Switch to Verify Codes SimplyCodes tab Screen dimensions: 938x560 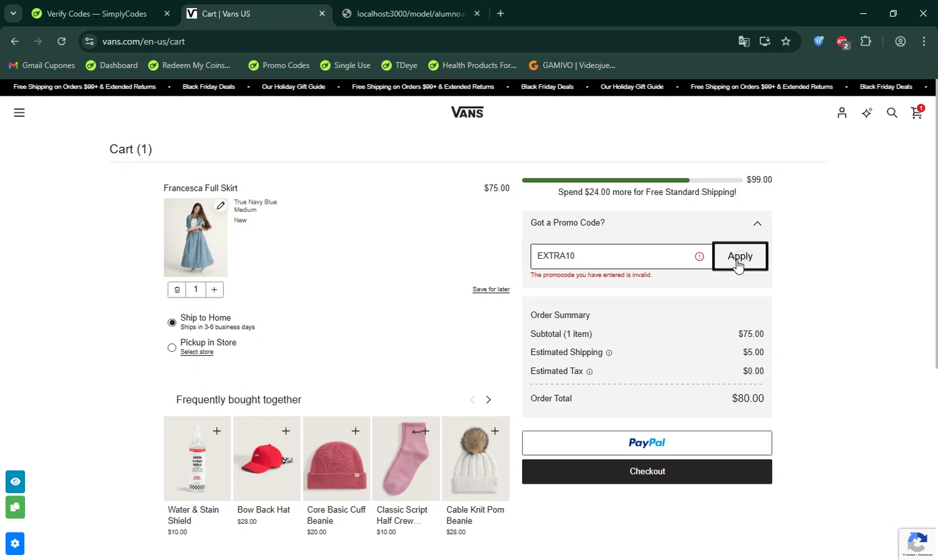100,14
